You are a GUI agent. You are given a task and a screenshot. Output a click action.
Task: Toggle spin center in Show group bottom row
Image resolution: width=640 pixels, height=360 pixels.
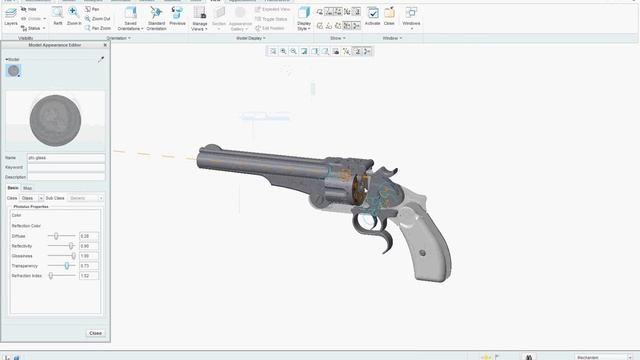(356, 26)
